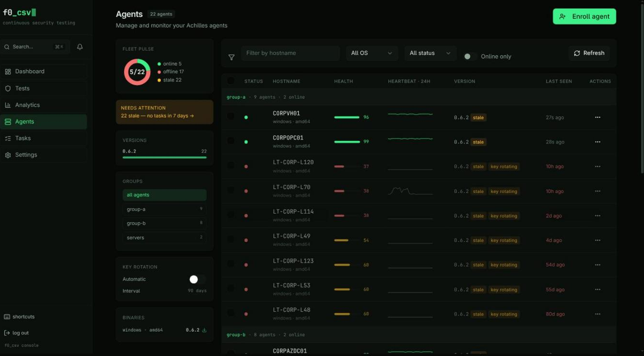Open the notifications bell

pyautogui.click(x=80, y=47)
